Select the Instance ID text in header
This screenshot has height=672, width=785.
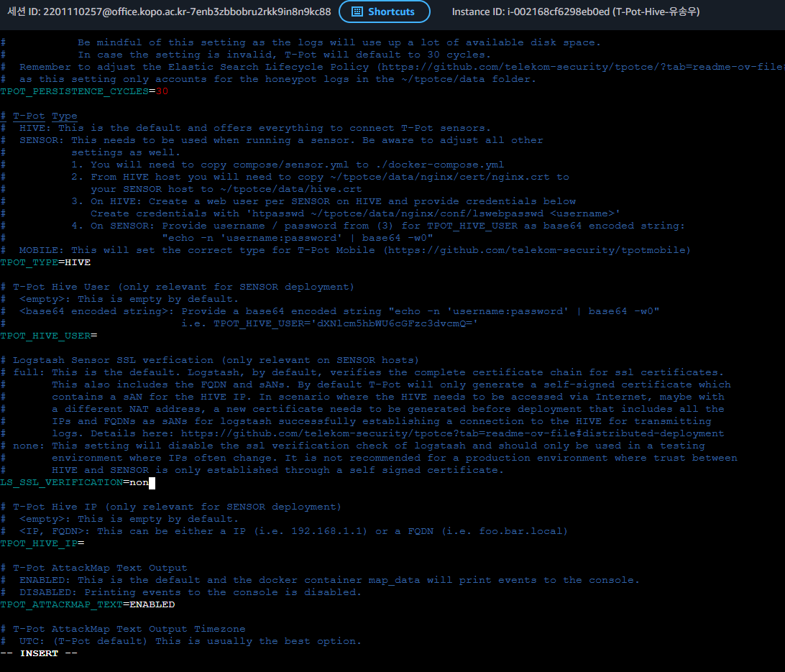(576, 11)
